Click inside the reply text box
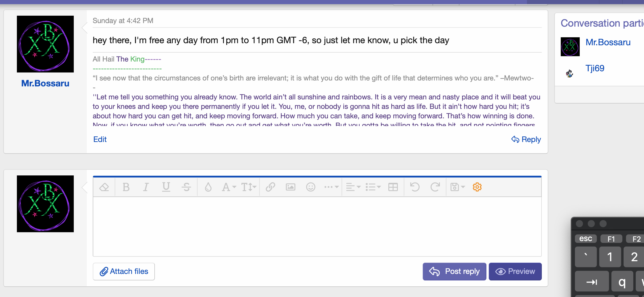The height and width of the screenshot is (297, 644). tap(317, 227)
